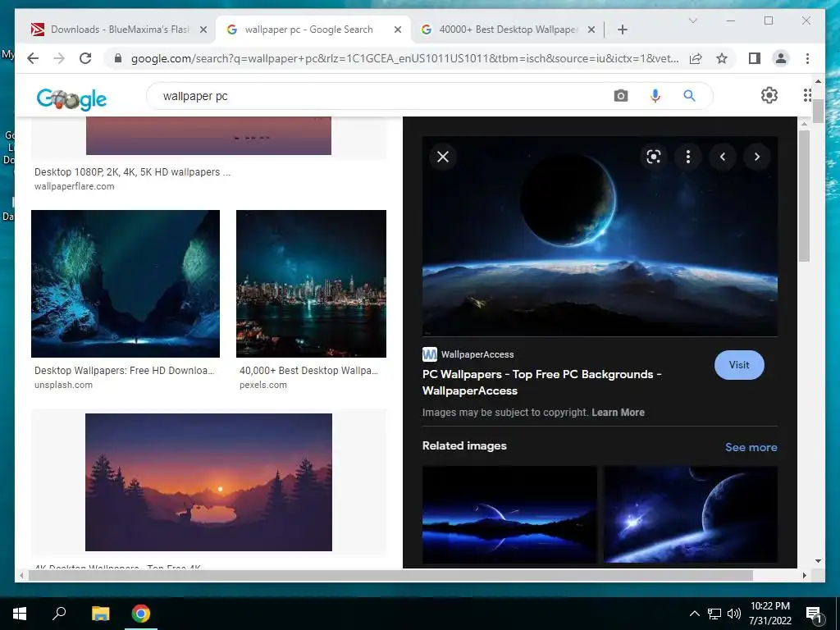
Task: Submit search with magnifier icon
Action: click(689, 96)
